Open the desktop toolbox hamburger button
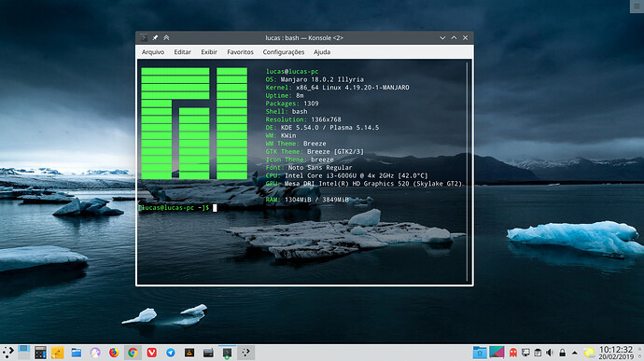Image resolution: width=644 pixels, height=361 pixels. coord(637,7)
